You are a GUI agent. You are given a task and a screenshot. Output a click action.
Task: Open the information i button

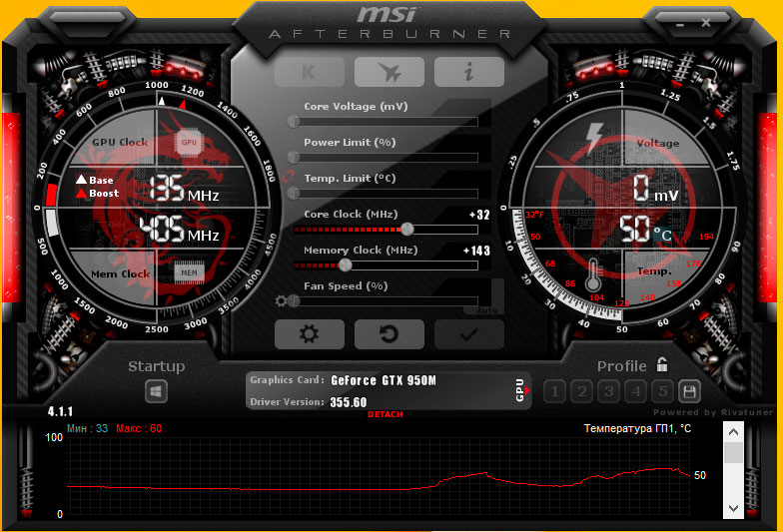point(469,72)
